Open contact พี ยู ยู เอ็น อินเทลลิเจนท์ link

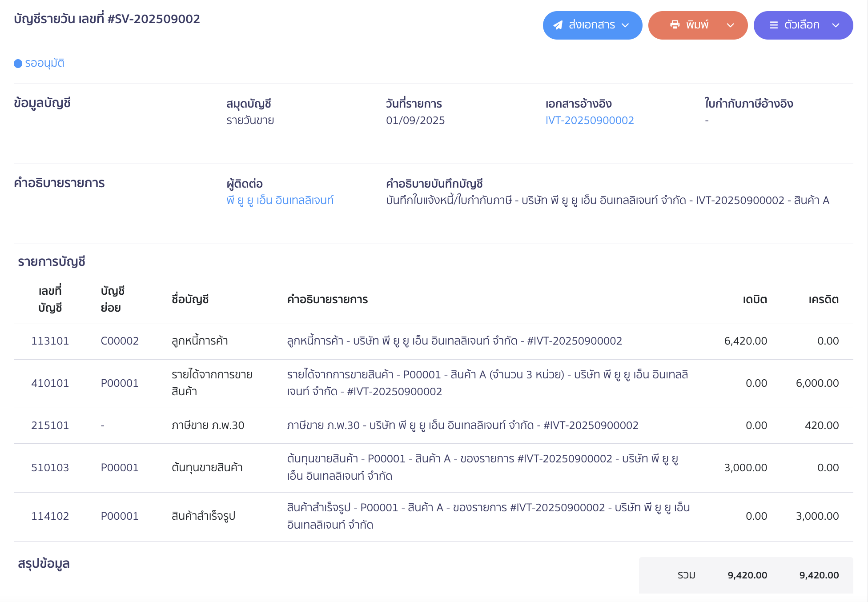click(x=280, y=201)
